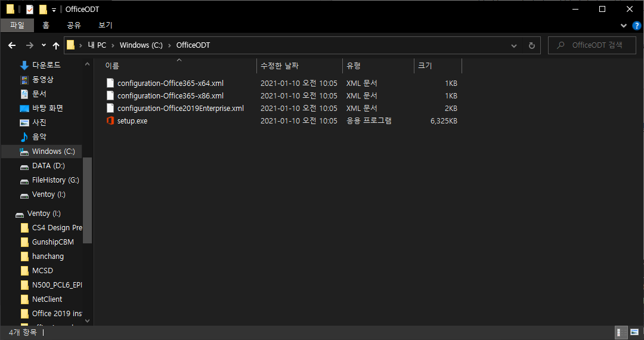Screen dimensions: 644x340
Task: Click the FileHistory (G:) drive icon
Action: tap(24, 181)
